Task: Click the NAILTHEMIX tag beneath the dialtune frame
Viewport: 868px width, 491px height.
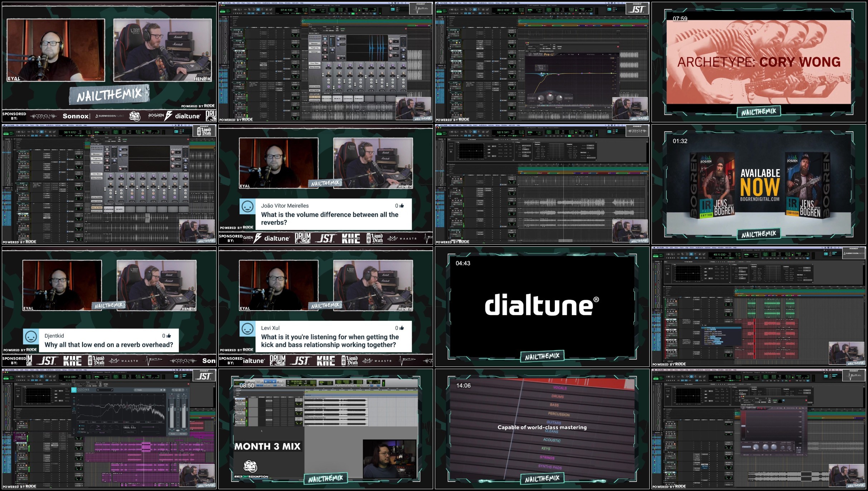Action: (x=542, y=357)
